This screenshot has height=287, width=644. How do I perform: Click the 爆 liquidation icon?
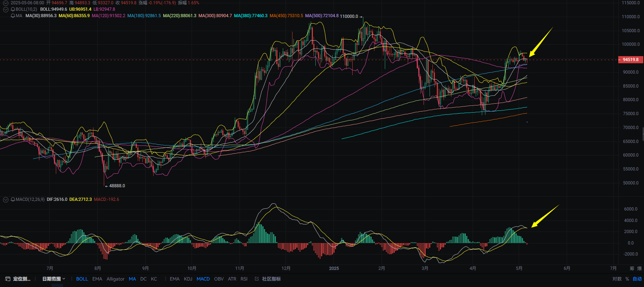coord(639,268)
